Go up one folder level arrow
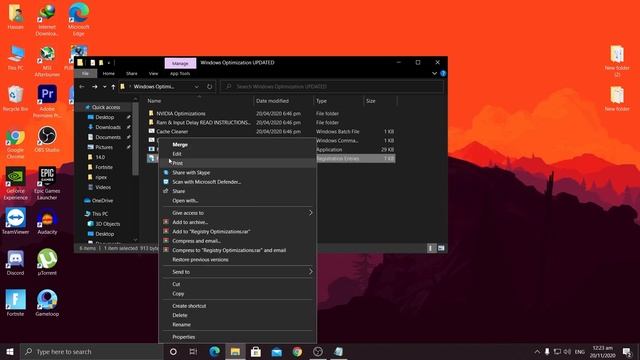 tap(113, 87)
